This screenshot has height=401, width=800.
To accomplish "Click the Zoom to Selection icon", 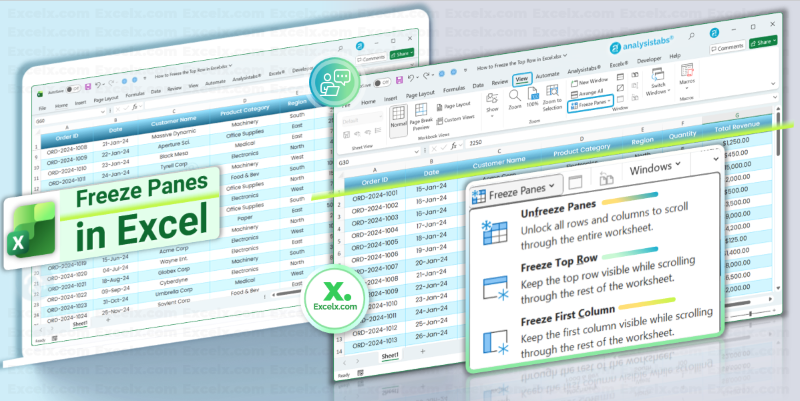I will (x=552, y=95).
